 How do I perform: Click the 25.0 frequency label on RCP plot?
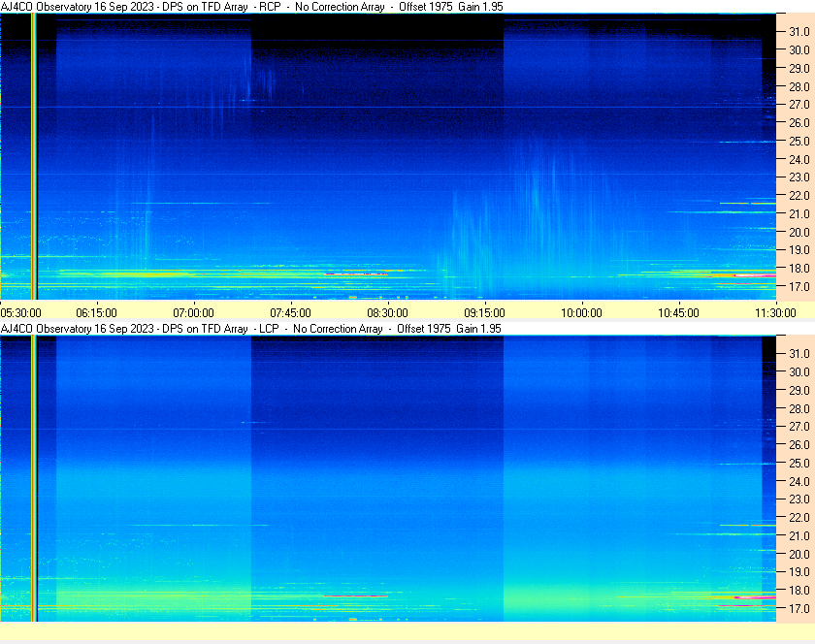point(799,141)
